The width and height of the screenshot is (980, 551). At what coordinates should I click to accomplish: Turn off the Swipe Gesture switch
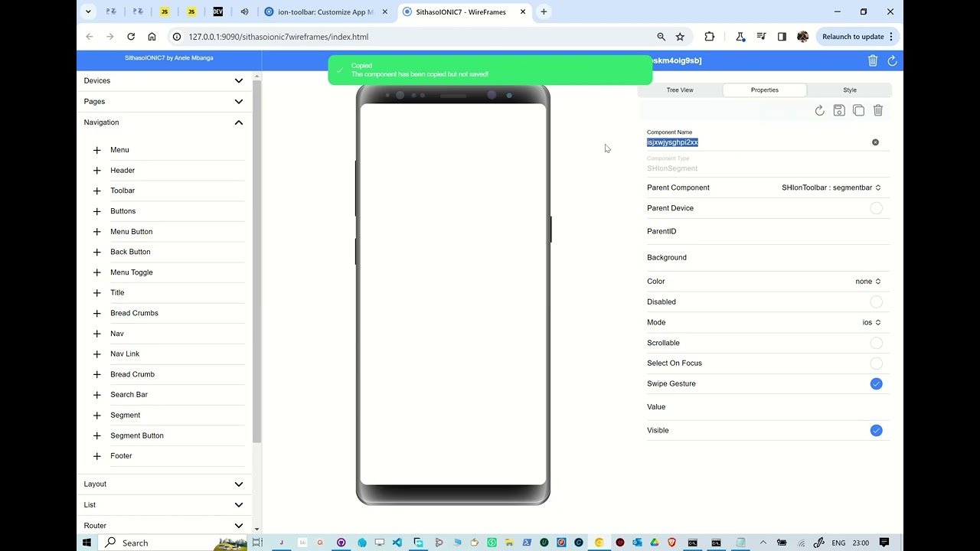tap(876, 384)
